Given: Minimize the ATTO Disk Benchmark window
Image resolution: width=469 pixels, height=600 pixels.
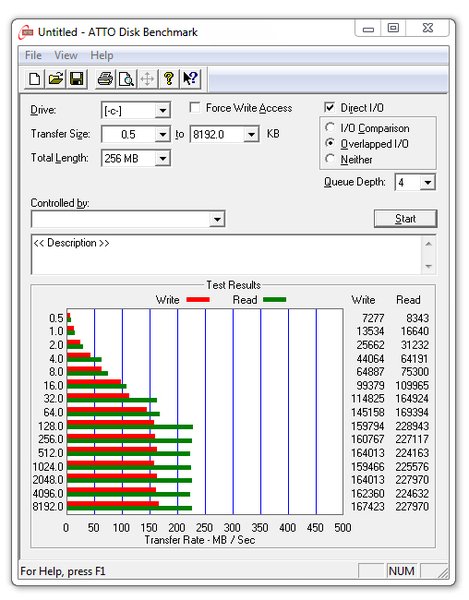Looking at the screenshot, I should (x=368, y=29).
